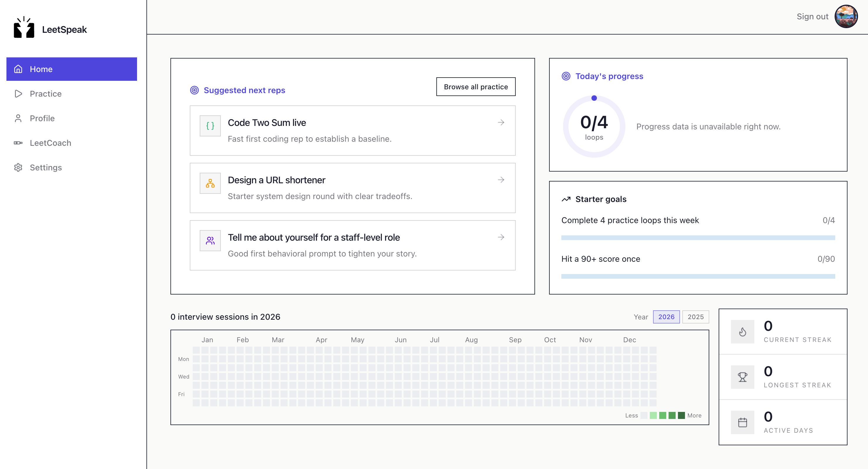The width and height of the screenshot is (868, 469).
Task: Click Browse all practice button
Action: [476, 87]
